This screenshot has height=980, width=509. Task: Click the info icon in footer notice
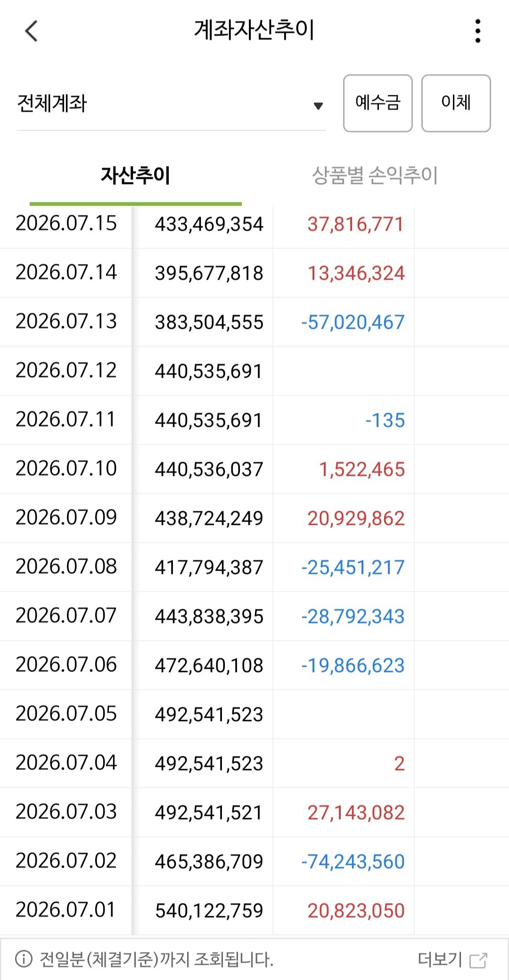[24, 959]
